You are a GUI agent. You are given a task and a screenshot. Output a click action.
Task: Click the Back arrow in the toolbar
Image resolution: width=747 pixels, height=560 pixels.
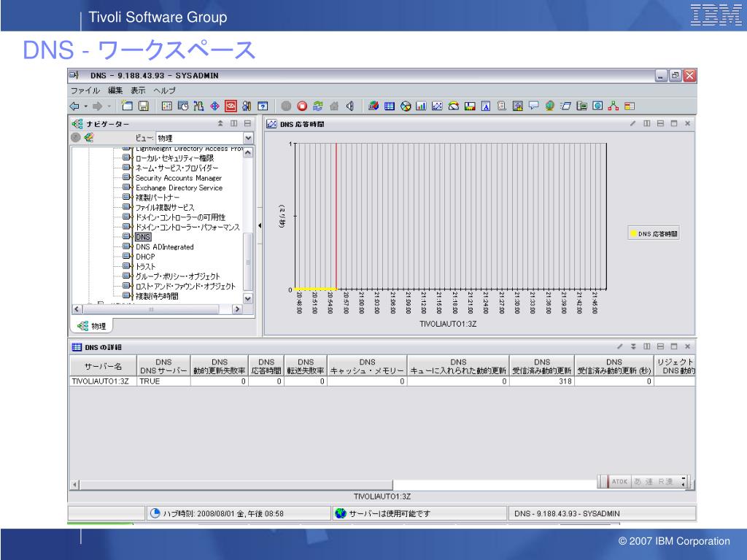pyautogui.click(x=74, y=106)
